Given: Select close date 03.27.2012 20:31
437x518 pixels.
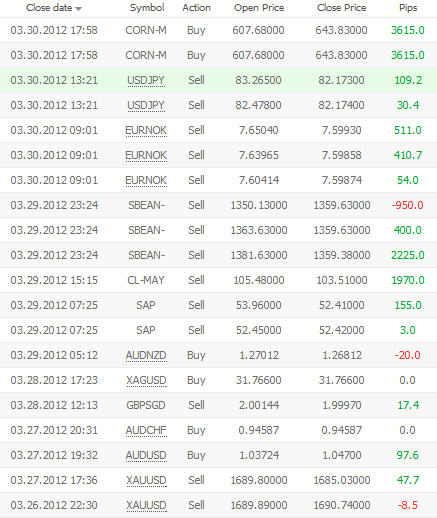Looking at the screenshot, I should 54,430.
